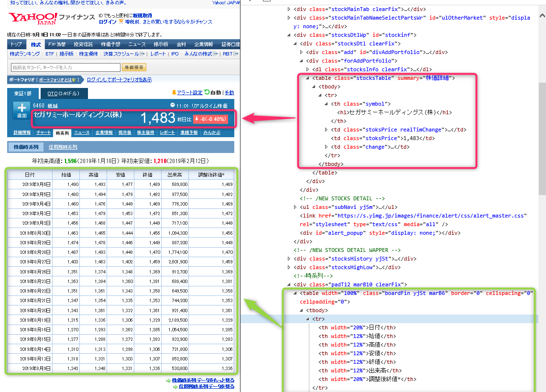Viewport: 546px width, 392px height.
Task: Click the 株価検索 button
Action: [134, 67]
